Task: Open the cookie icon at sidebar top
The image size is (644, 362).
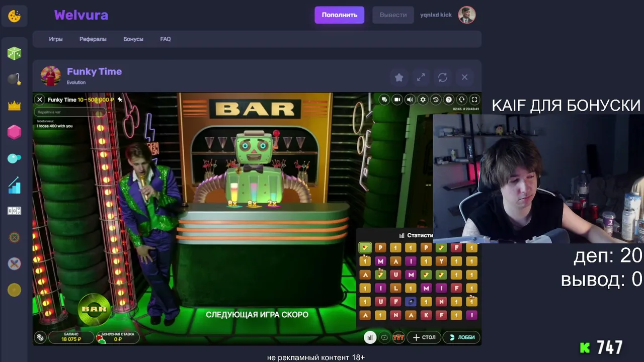Action: (14, 16)
